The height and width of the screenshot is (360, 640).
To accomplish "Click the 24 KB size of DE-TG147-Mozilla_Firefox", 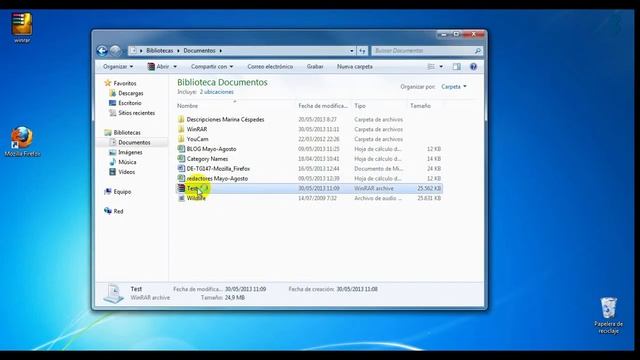I will coord(433,168).
